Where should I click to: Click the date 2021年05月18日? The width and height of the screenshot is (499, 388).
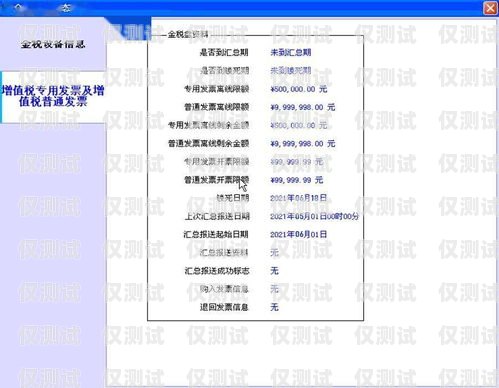click(299, 198)
